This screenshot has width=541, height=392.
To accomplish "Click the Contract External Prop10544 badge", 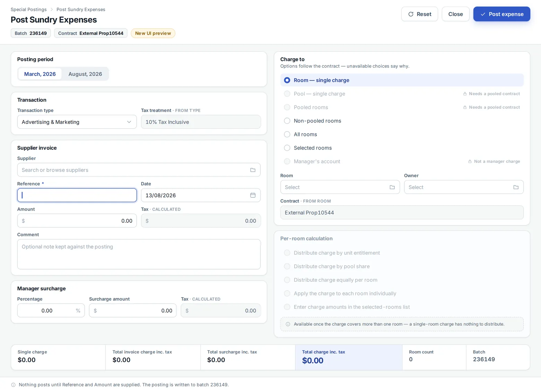I will [x=91, y=33].
